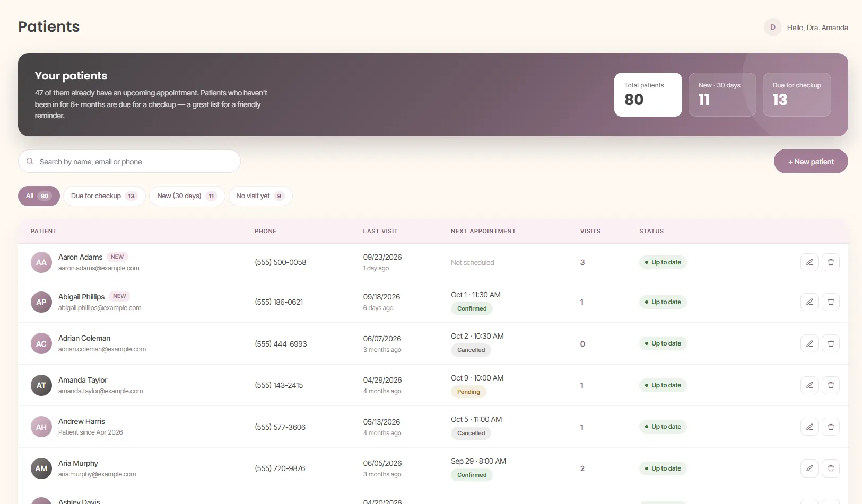Click the Confirmed badge for Aria Murphy

(472, 475)
